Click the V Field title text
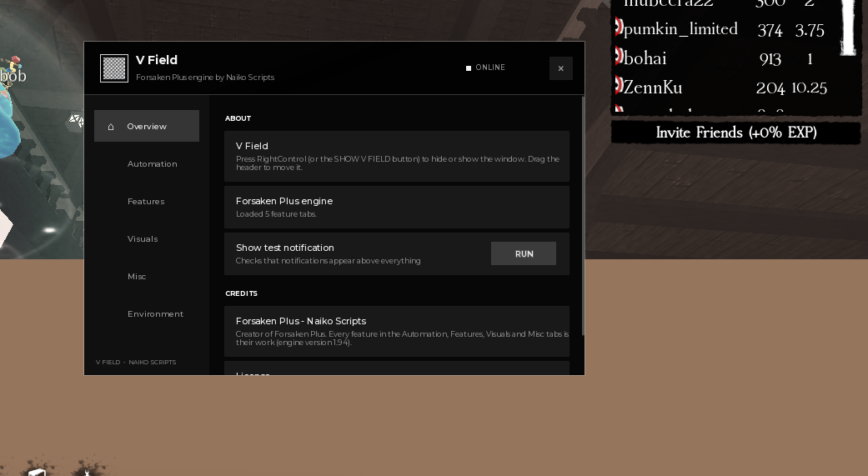The image size is (868, 476). point(157,60)
